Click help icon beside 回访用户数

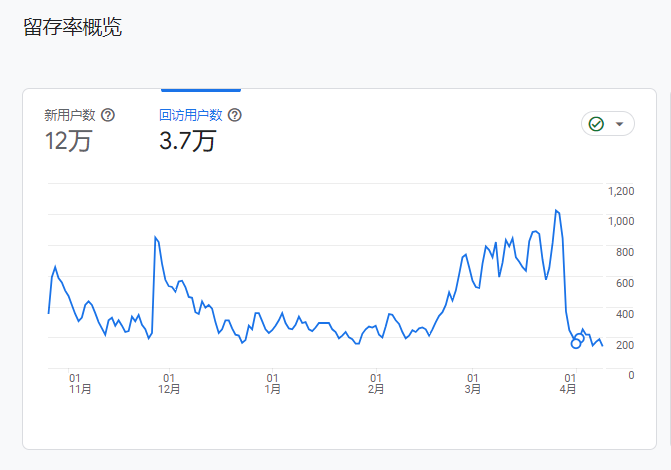235,115
